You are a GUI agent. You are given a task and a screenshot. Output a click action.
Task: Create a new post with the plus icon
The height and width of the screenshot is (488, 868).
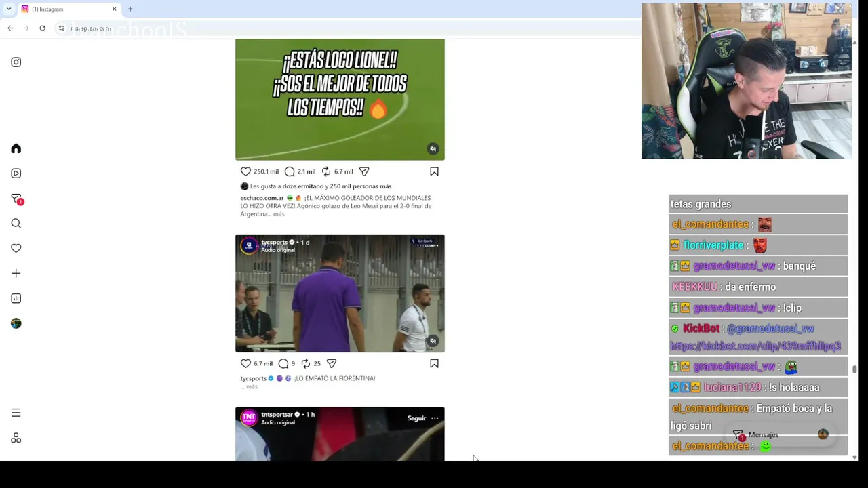16,273
